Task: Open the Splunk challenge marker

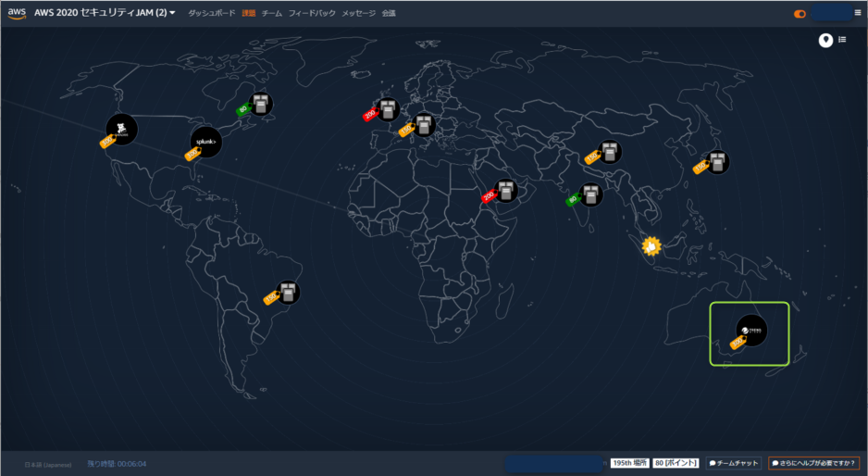Action: pyautogui.click(x=206, y=142)
